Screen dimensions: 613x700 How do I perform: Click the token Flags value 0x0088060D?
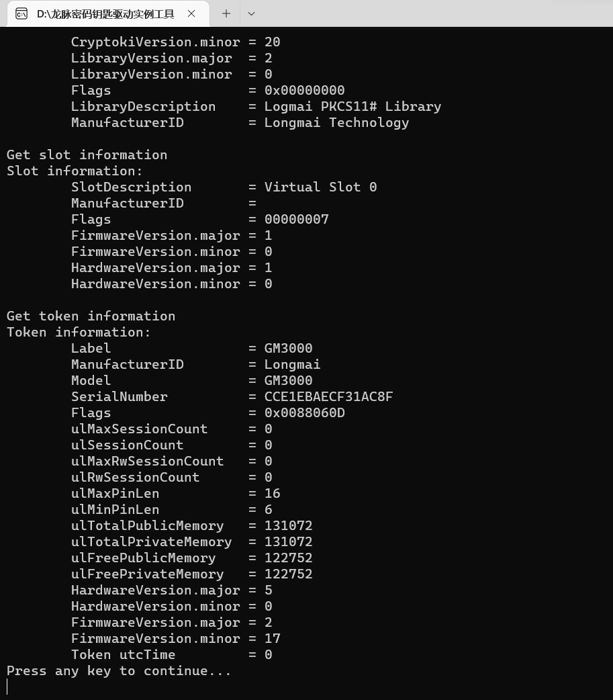(304, 413)
